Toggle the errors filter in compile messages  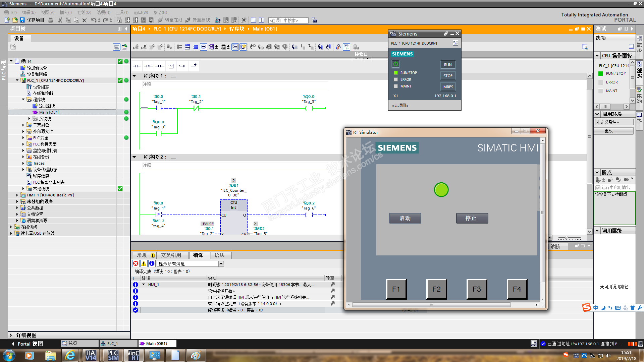136,264
